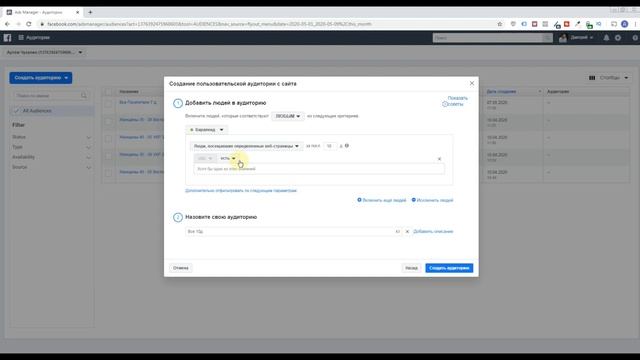640x360 pixels.
Task: Click the plus icon of Включить еще людей
Action: (359, 200)
